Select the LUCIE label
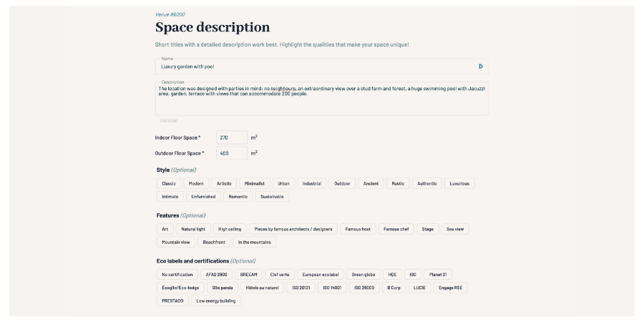644x322 pixels. [420, 288]
